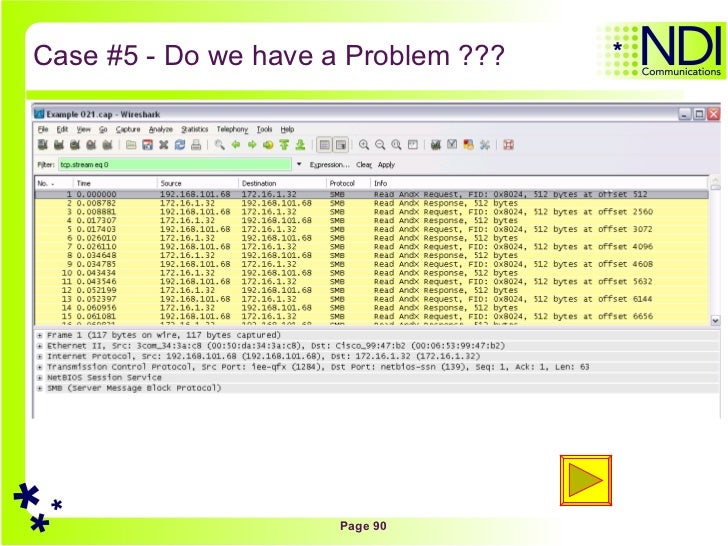Screen dimensions: 728x546
Task: Start a new live capture icon
Action: click(75, 145)
